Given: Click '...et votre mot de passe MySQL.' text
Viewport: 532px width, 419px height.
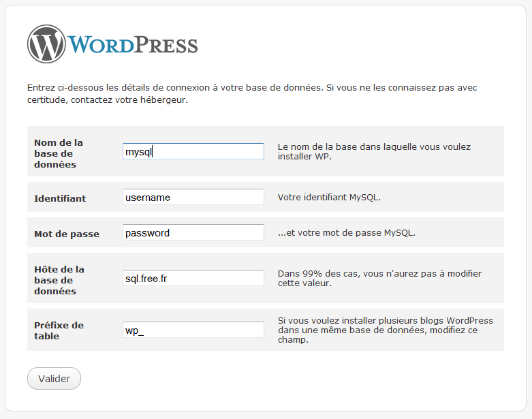Looking at the screenshot, I should click(x=347, y=233).
